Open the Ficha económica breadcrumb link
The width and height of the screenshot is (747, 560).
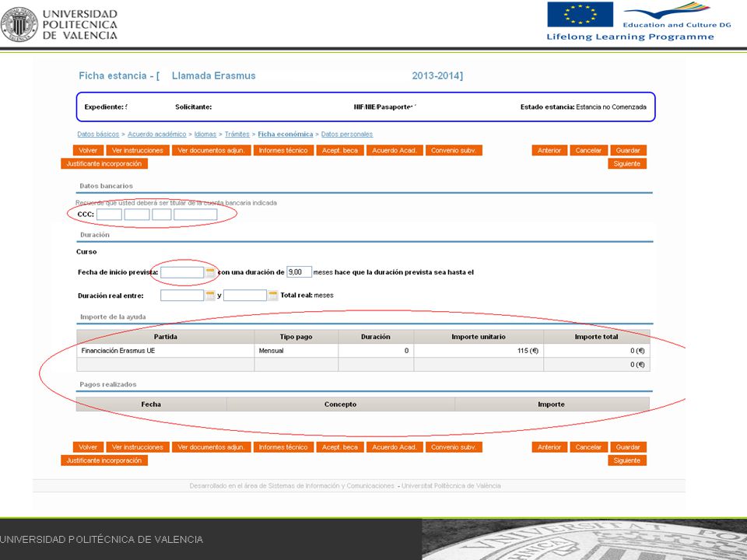coord(286,135)
